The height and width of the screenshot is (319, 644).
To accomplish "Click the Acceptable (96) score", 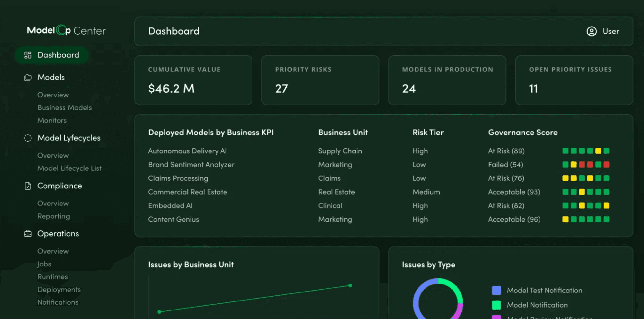I will tap(514, 219).
